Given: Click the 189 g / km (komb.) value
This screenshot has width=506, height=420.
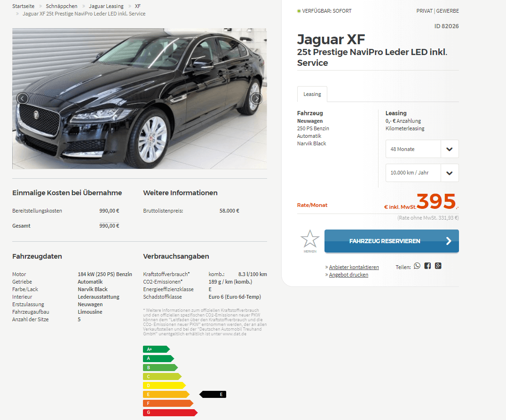Looking at the screenshot, I should [x=230, y=282].
